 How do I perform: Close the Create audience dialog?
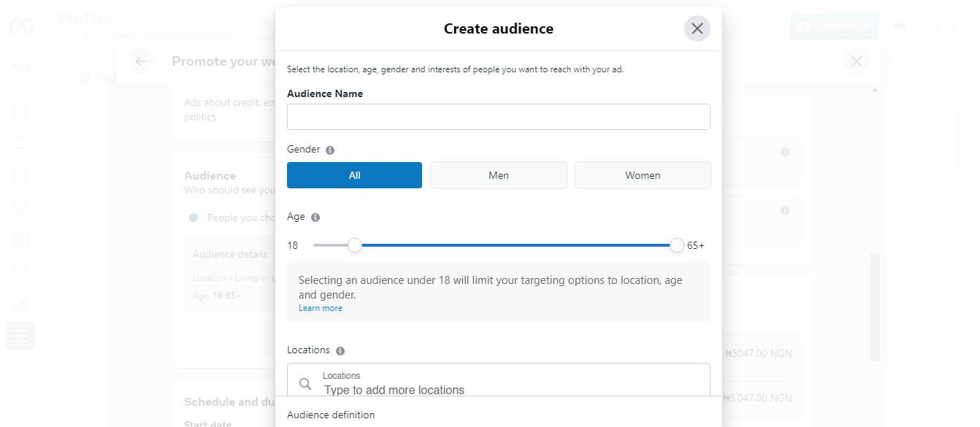point(697,28)
